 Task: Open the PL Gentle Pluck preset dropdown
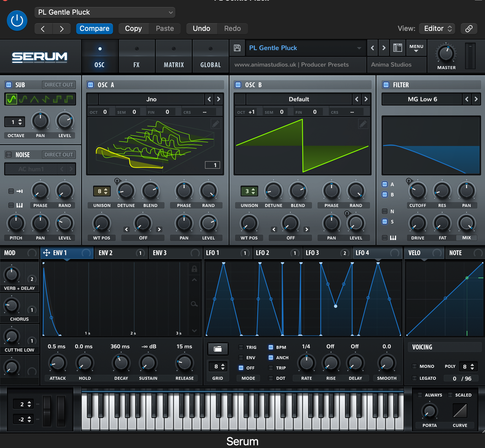(x=105, y=12)
